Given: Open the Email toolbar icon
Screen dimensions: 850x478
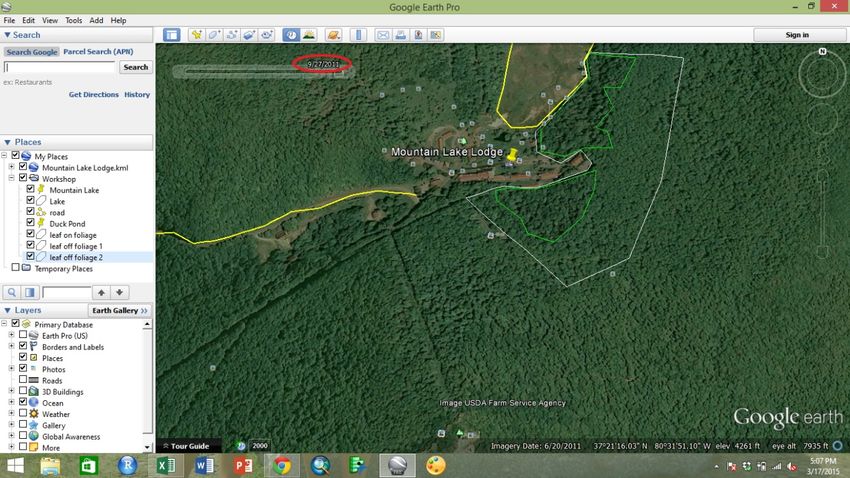Looking at the screenshot, I should tap(383, 35).
